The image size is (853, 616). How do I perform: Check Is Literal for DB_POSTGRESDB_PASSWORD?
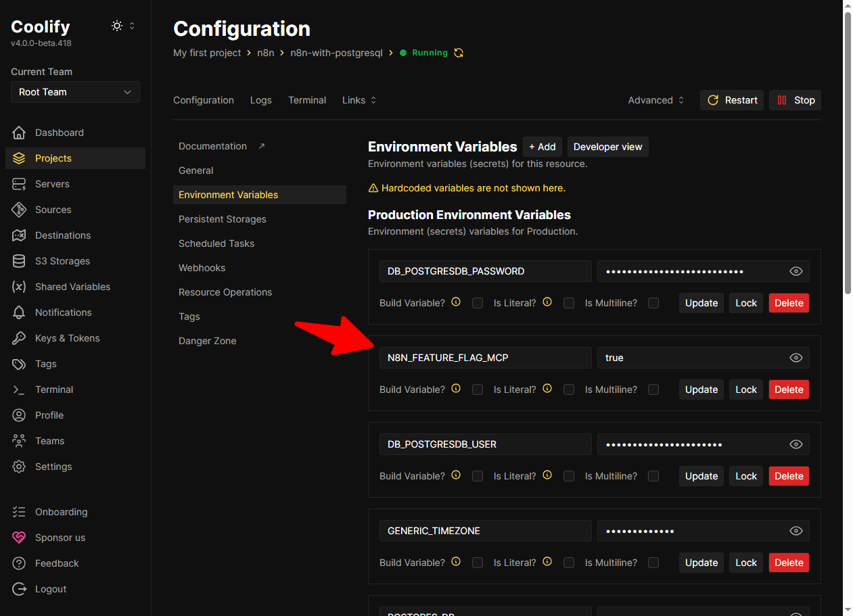pos(569,303)
